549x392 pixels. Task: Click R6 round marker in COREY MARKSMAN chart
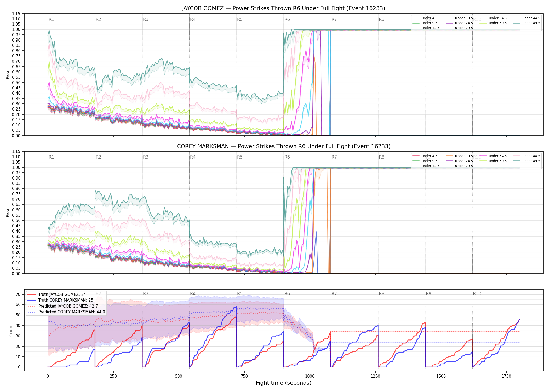pyautogui.click(x=287, y=157)
